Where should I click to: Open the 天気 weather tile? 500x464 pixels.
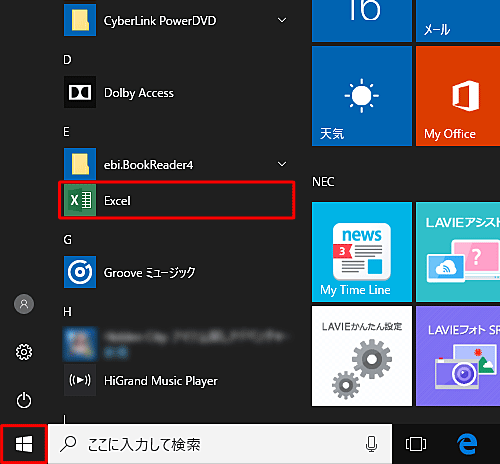(362, 96)
